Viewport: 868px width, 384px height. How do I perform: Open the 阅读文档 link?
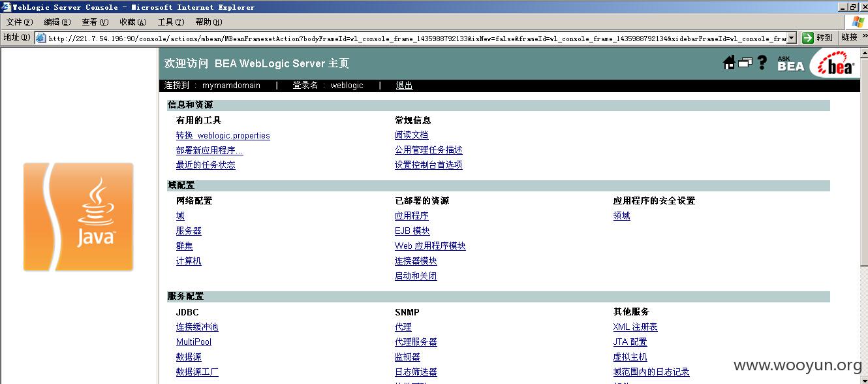[412, 135]
